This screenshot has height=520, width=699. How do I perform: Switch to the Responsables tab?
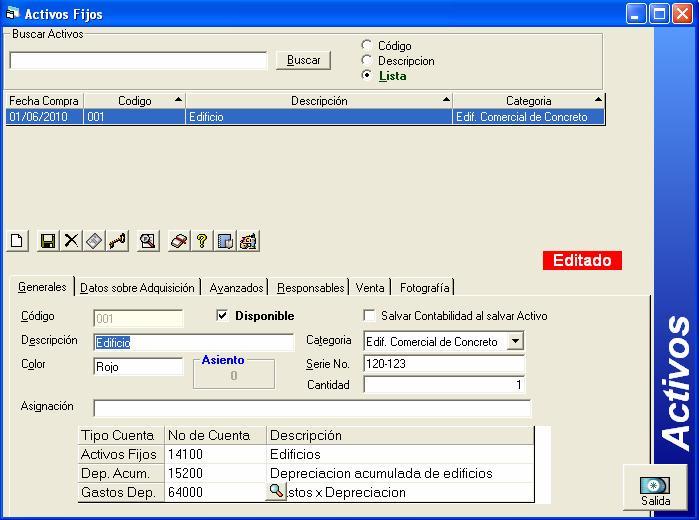tap(311, 288)
